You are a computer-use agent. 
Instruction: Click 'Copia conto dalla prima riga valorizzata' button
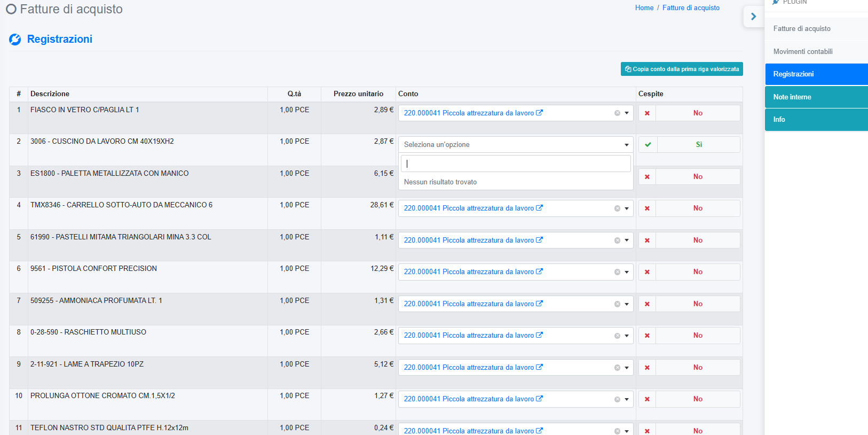coord(682,69)
